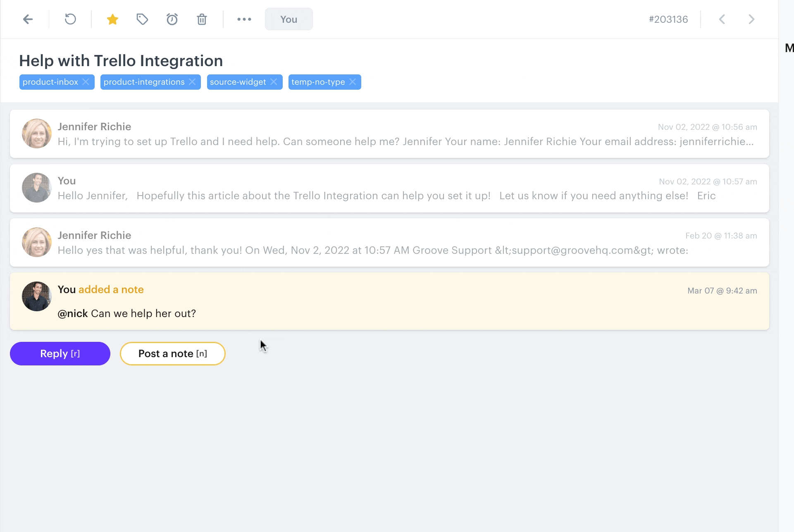This screenshot has width=794, height=532.
Task: Remove the product-integrations tag
Action: click(x=192, y=82)
